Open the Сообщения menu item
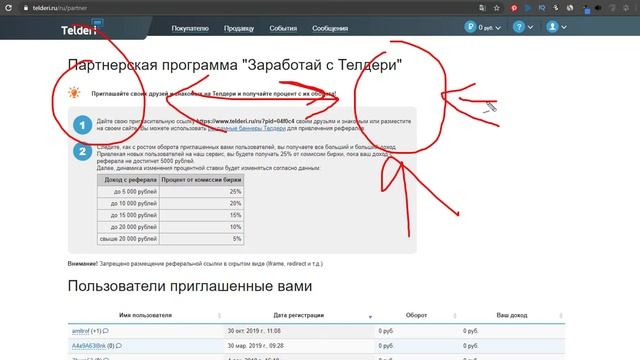Image resolution: width=640 pixels, height=360 pixels. [x=330, y=29]
